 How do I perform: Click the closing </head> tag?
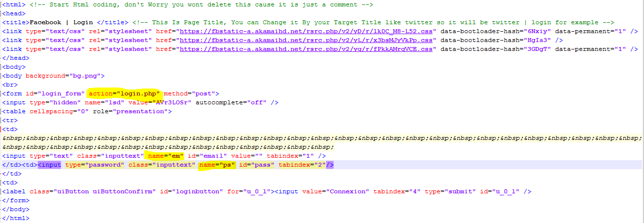(16, 58)
